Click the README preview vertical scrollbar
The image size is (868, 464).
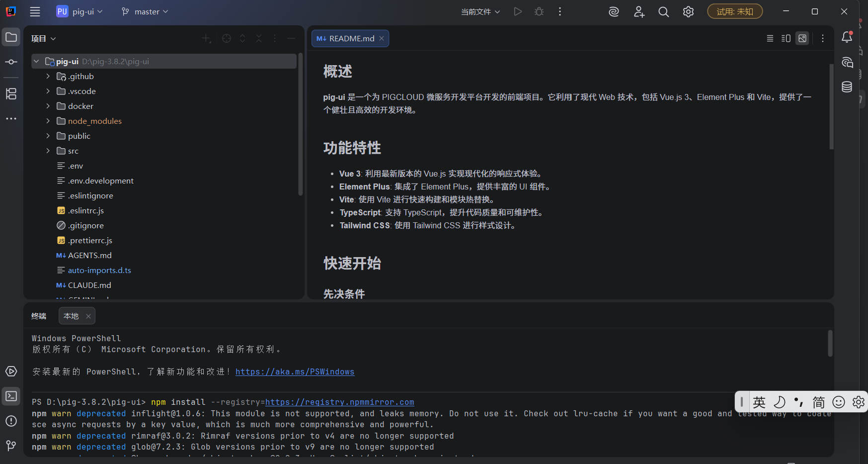(831, 106)
